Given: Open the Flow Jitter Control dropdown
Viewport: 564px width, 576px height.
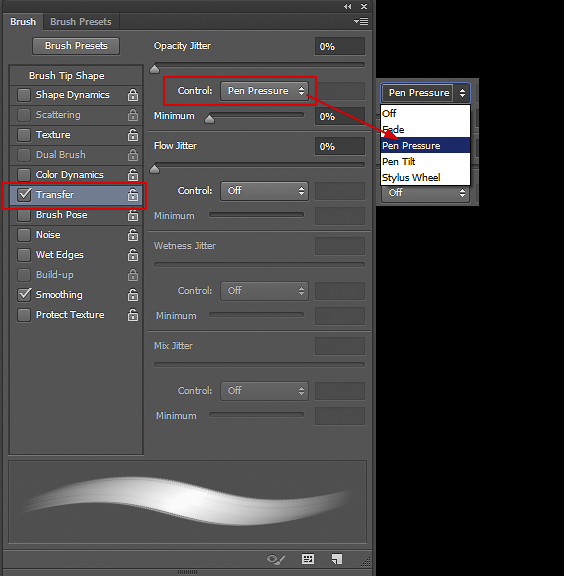Looking at the screenshot, I should (264, 191).
